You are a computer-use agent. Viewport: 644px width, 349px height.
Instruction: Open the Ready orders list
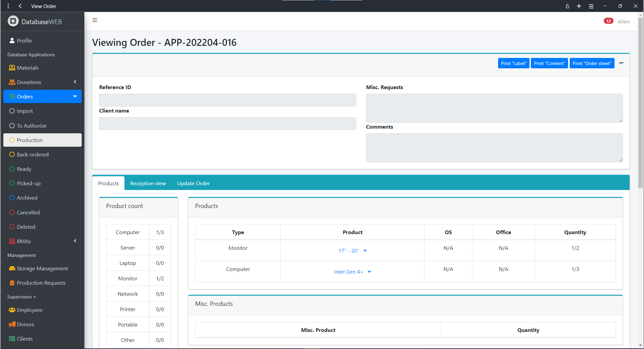tap(43, 169)
